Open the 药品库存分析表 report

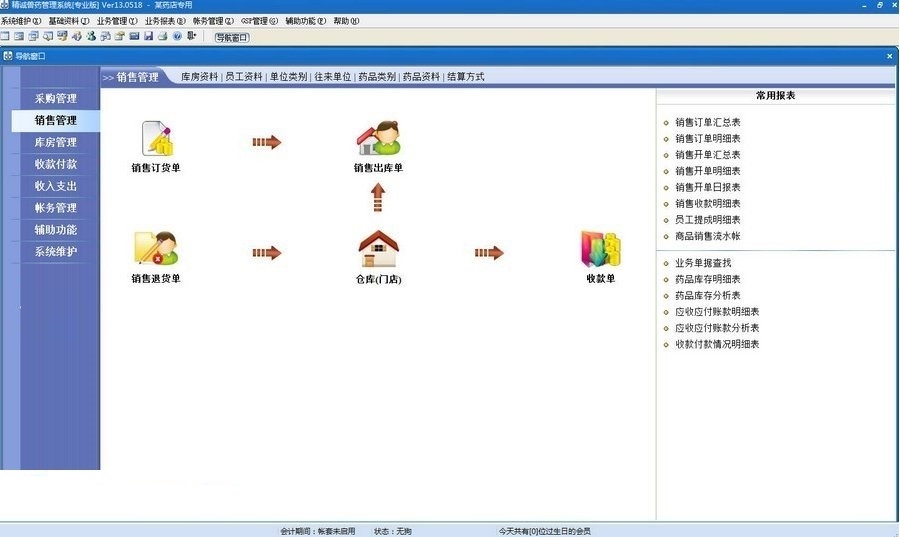pyautogui.click(x=708, y=295)
